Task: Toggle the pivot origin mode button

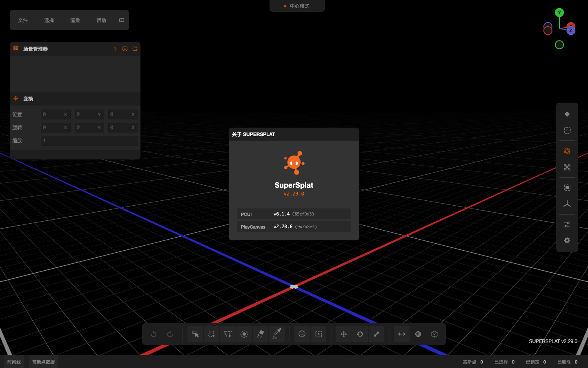Action: (x=434, y=334)
